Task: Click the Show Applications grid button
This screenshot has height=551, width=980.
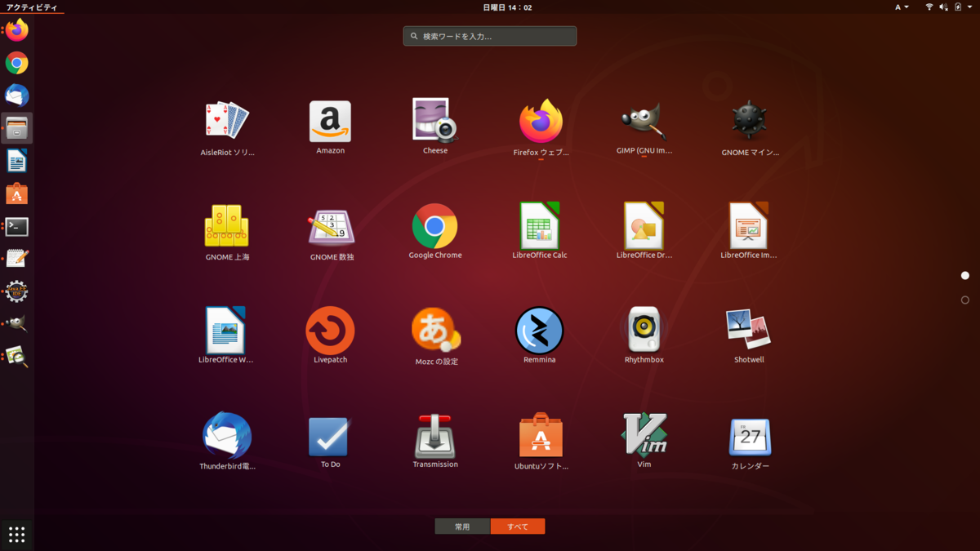Action: 17,535
